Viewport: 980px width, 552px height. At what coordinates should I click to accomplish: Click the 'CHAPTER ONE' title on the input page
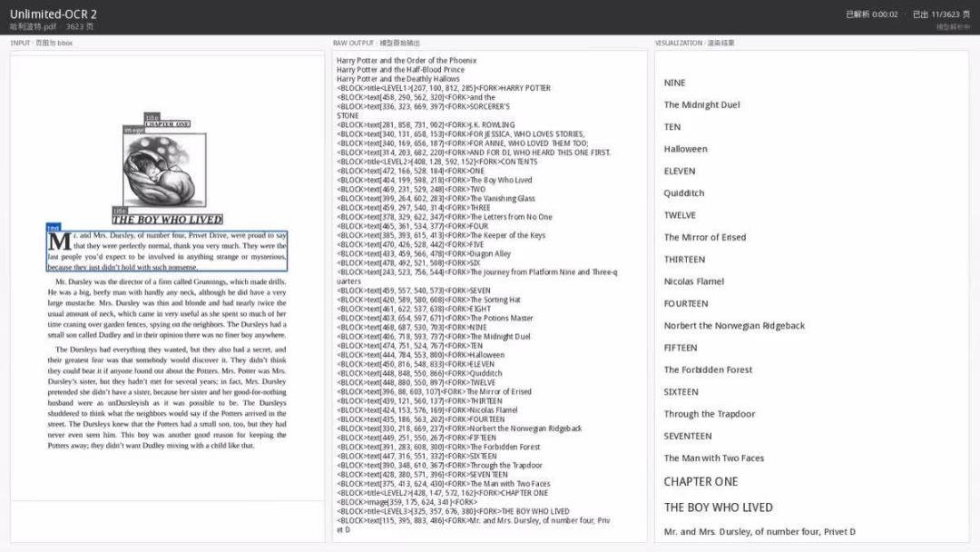[x=168, y=123]
